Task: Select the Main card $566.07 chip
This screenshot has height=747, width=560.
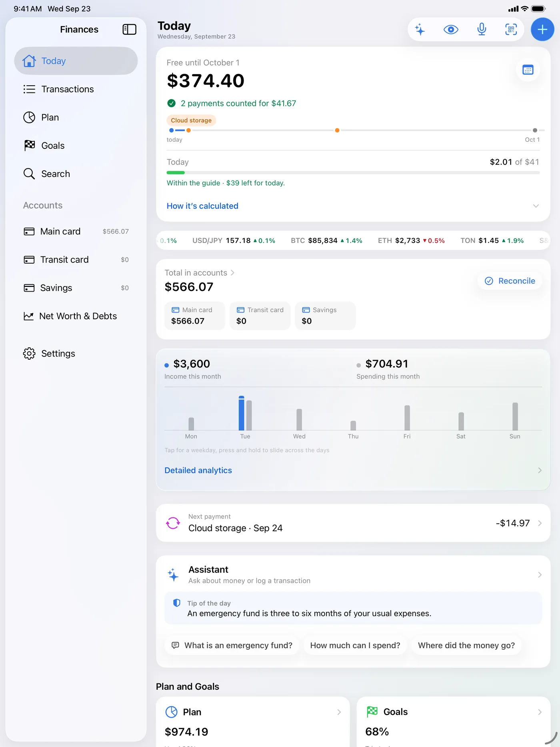Action: point(195,316)
